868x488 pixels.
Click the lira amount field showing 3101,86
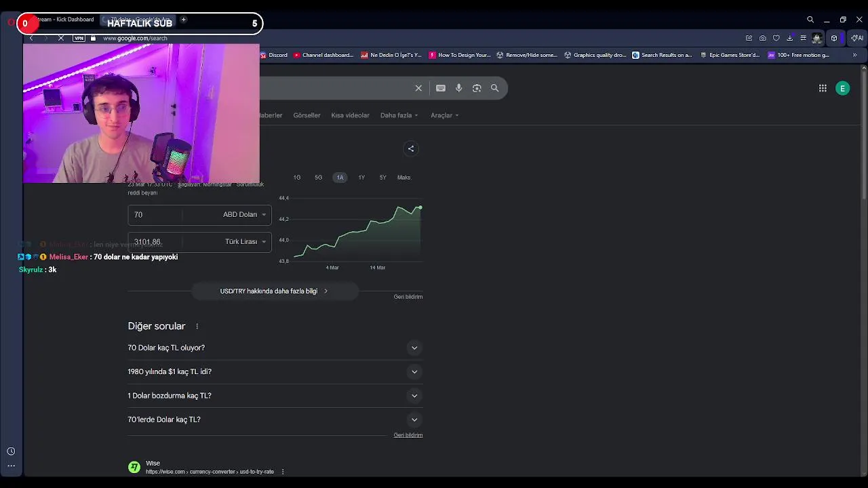pos(155,242)
